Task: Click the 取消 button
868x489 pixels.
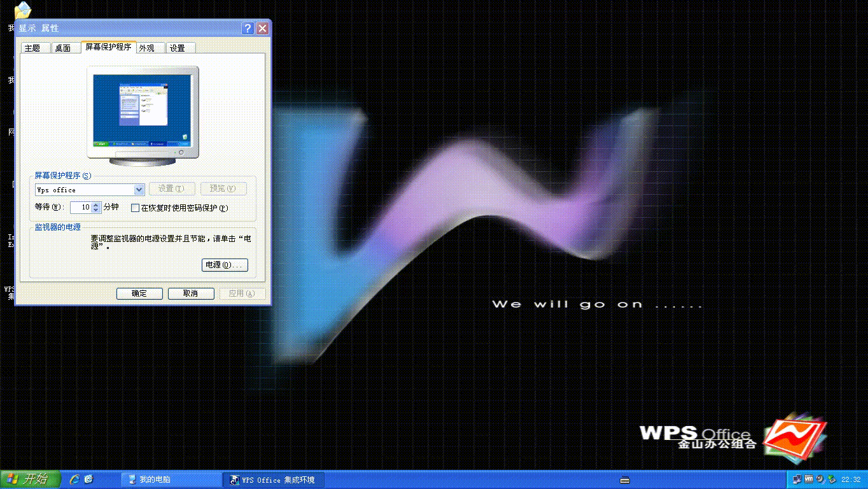Action: 191,294
